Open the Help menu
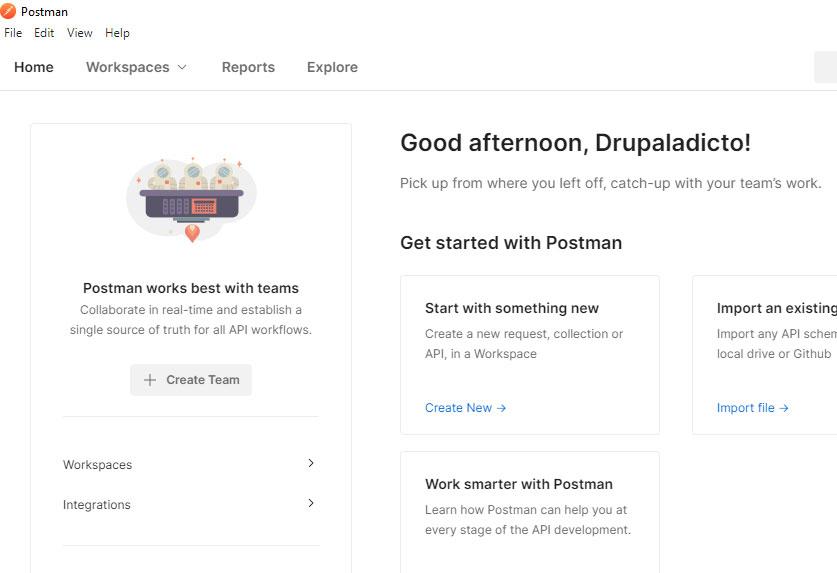Screen dimensions: 837x573 point(117,33)
